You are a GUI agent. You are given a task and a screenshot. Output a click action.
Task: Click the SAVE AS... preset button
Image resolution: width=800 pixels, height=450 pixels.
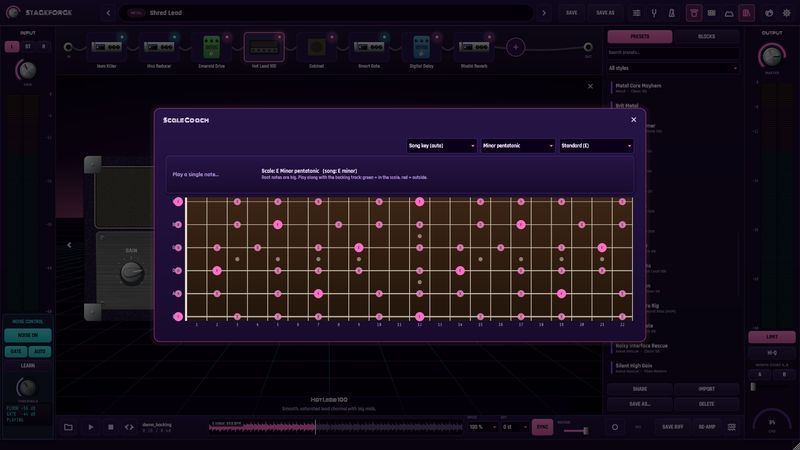pyautogui.click(x=640, y=404)
